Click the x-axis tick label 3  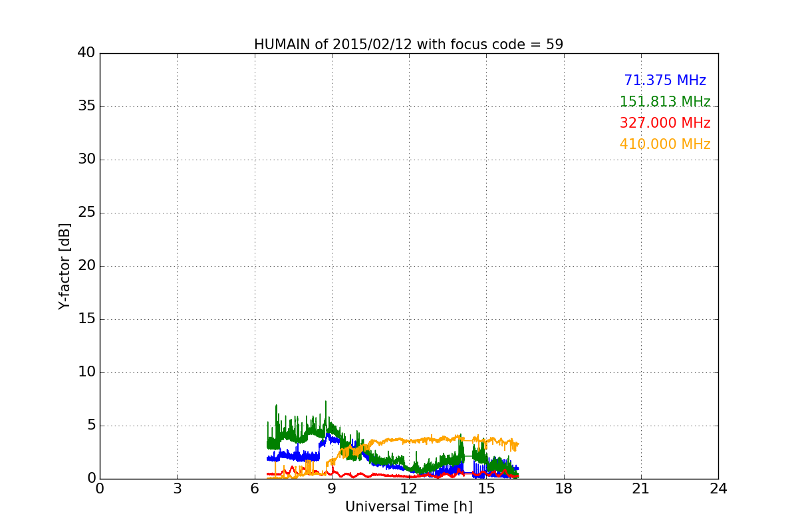(177, 489)
